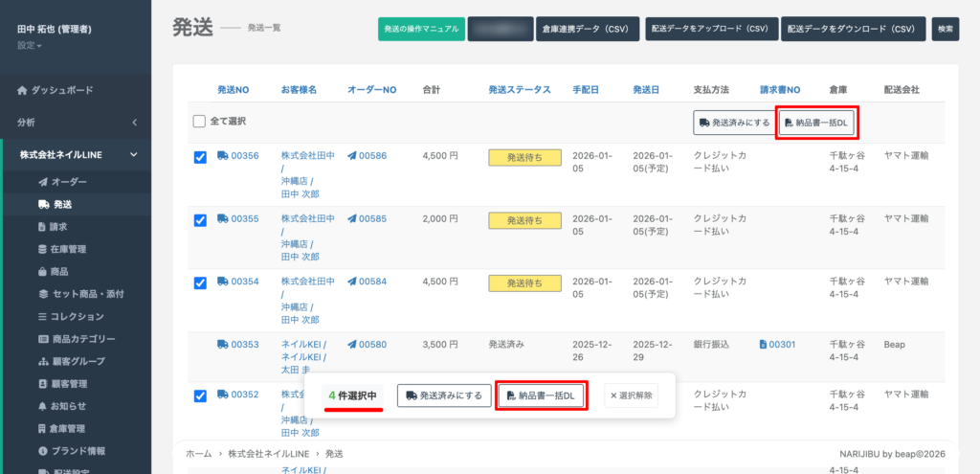The image size is (980, 474).
Task: Go to 顧客管理 in the sidebar
Action: coord(68,383)
